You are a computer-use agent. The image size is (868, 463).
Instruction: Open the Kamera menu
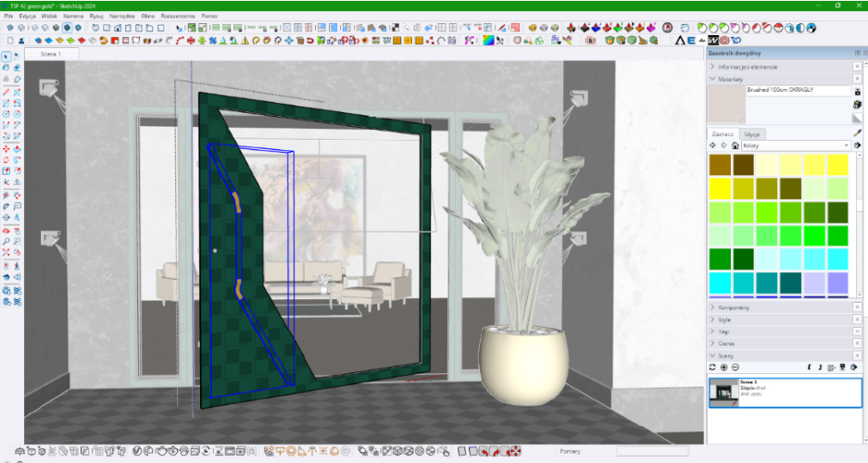coord(73,16)
